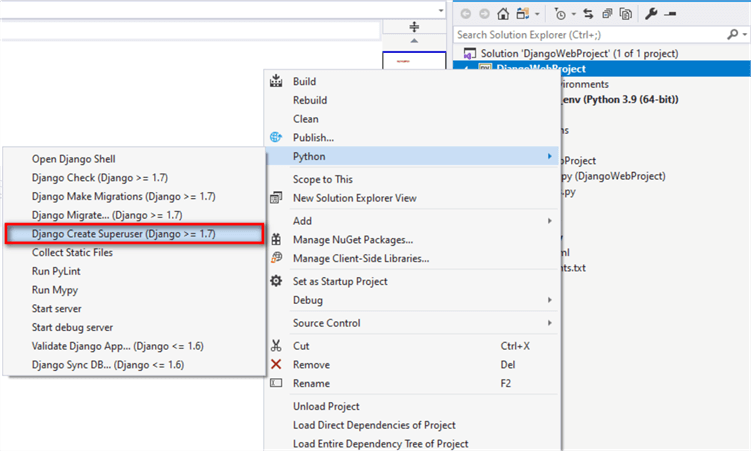
Task: Click the Collapse All icon in Solution Explorer
Action: tap(607, 14)
